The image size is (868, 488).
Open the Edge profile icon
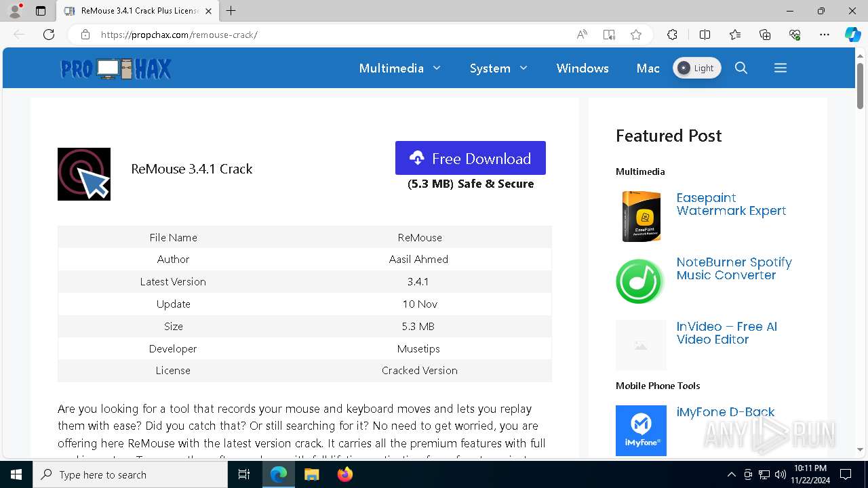15,11
